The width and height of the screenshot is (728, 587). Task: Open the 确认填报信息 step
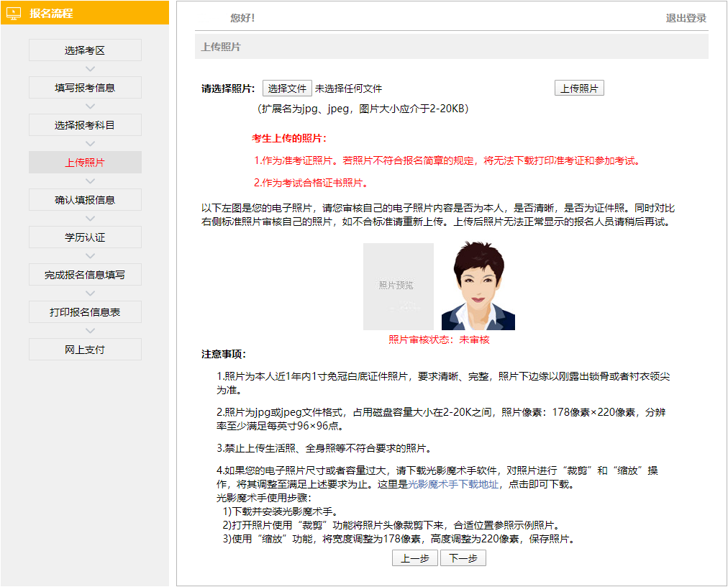(x=85, y=200)
